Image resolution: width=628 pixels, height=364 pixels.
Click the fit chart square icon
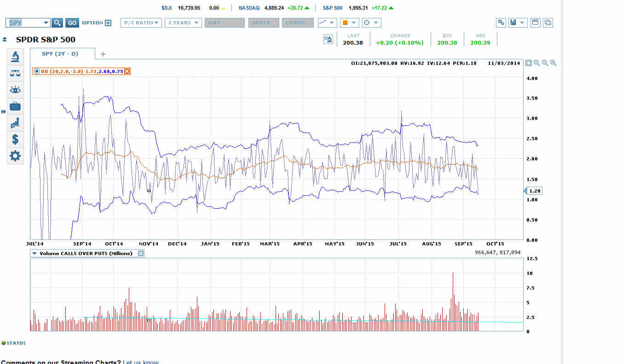tap(529, 63)
